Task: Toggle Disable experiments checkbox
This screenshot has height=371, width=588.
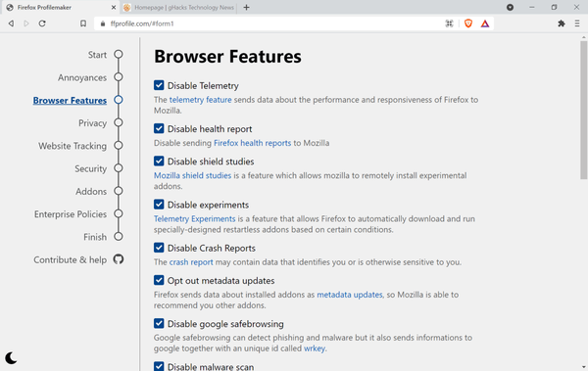Action: 159,205
